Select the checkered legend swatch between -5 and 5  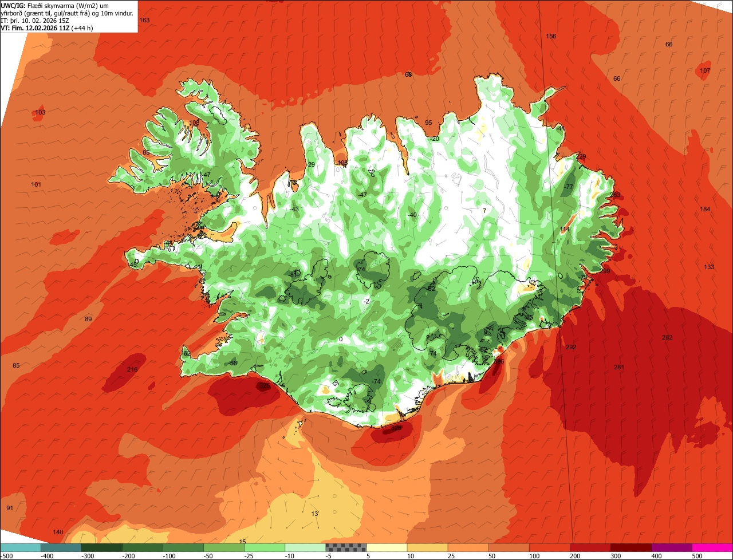(x=346, y=547)
